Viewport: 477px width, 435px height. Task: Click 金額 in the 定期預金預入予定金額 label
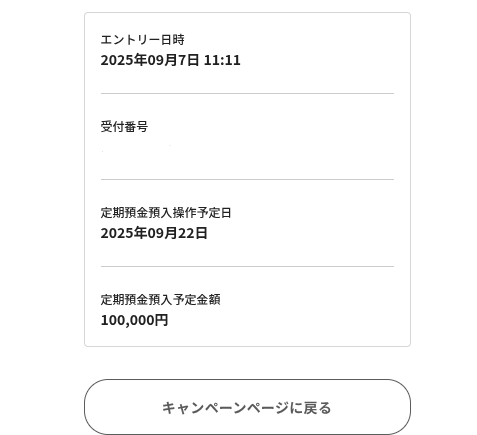[x=208, y=299]
